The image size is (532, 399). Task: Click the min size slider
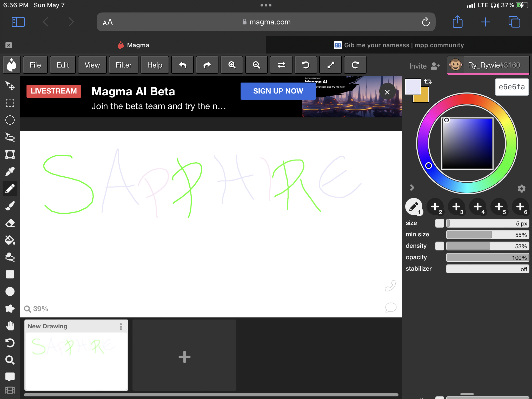tap(488, 235)
